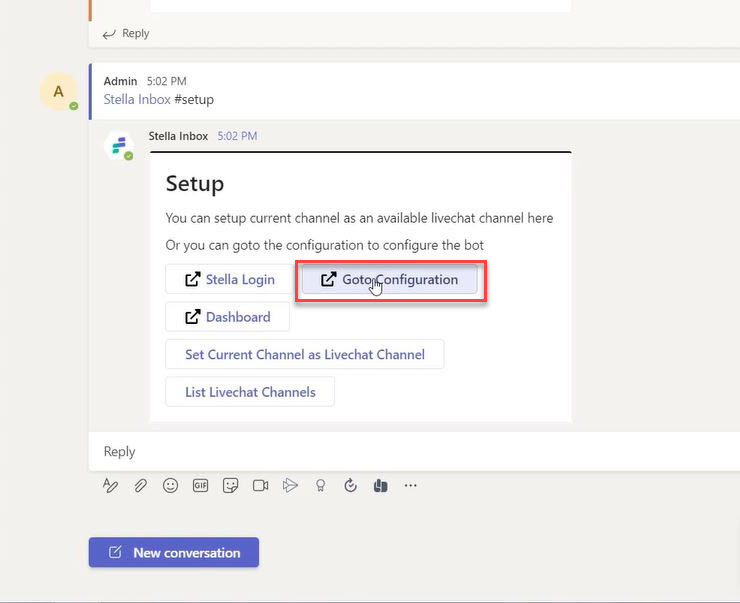Viewport: 740px width, 603px height.
Task: Click the Stella Inbox mention in Admin's message
Action: pos(137,100)
